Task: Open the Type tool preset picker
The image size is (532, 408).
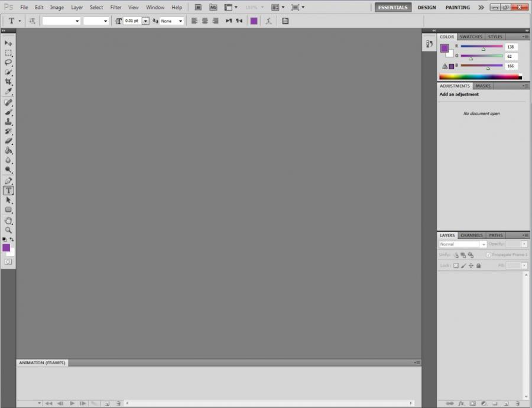Action: [x=20, y=21]
